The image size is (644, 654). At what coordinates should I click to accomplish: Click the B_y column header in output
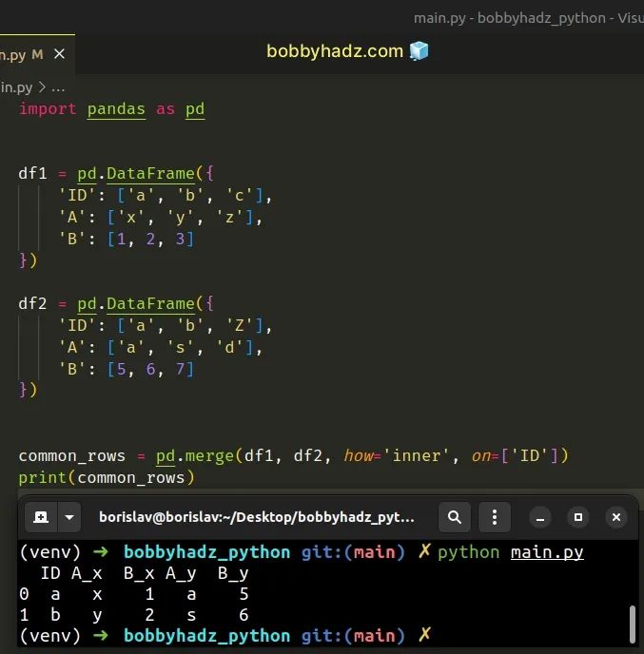[x=233, y=574]
